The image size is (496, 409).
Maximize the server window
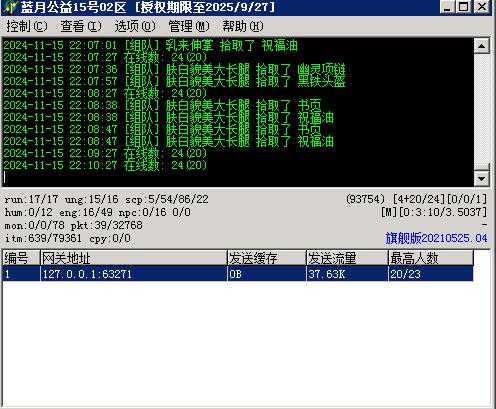click(x=464, y=7)
